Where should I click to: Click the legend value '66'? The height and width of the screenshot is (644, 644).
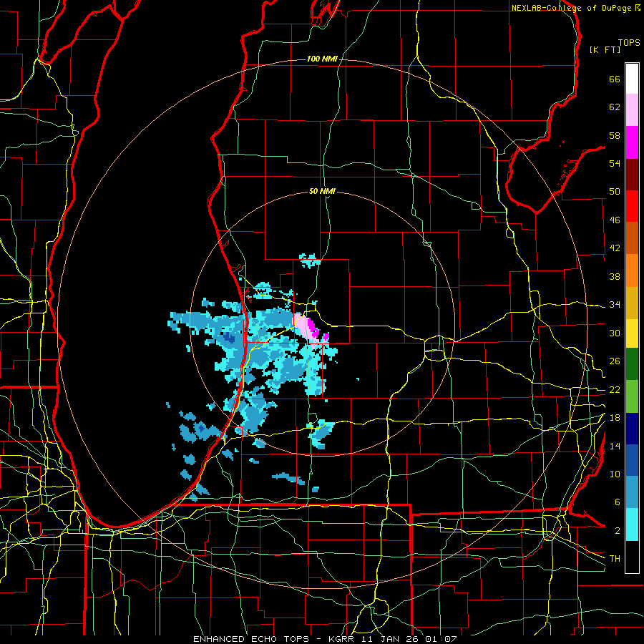[615, 79]
